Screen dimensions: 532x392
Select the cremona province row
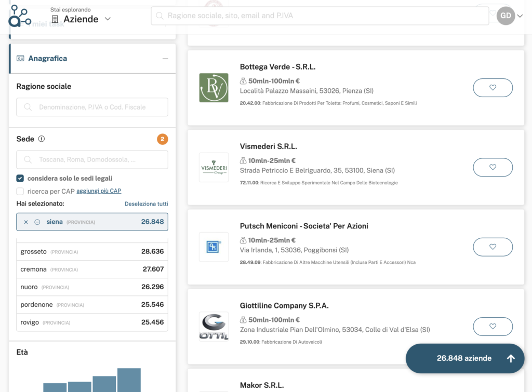click(x=92, y=269)
